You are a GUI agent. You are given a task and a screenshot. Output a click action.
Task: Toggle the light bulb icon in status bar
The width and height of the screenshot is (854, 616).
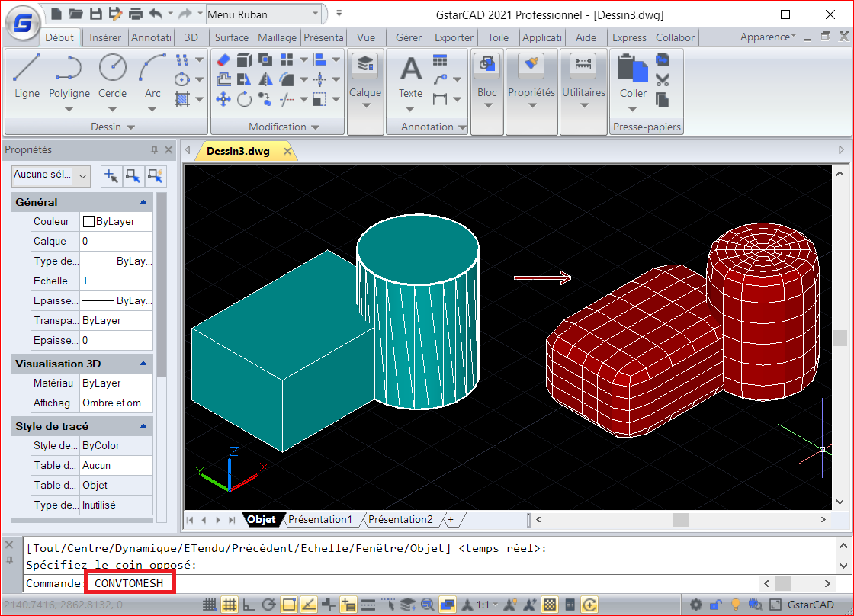tap(735, 605)
